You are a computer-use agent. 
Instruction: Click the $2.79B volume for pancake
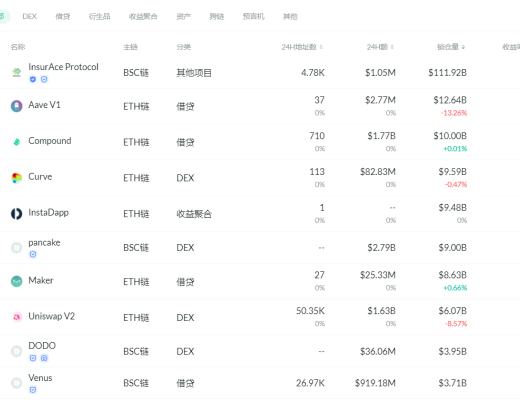pyautogui.click(x=381, y=248)
